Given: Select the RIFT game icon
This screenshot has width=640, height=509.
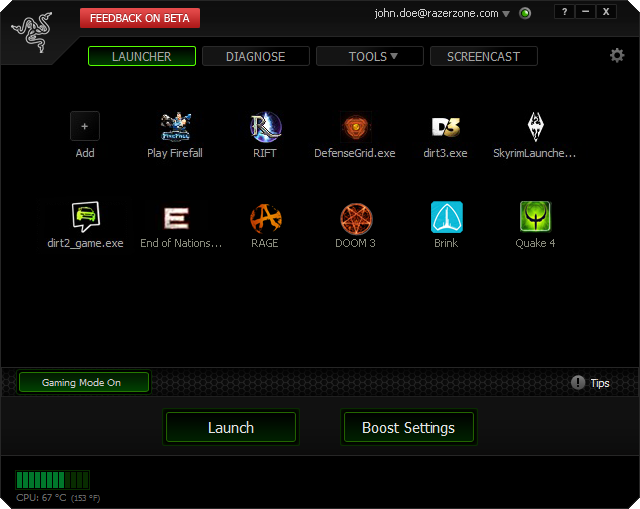Looking at the screenshot, I should click(x=265, y=127).
